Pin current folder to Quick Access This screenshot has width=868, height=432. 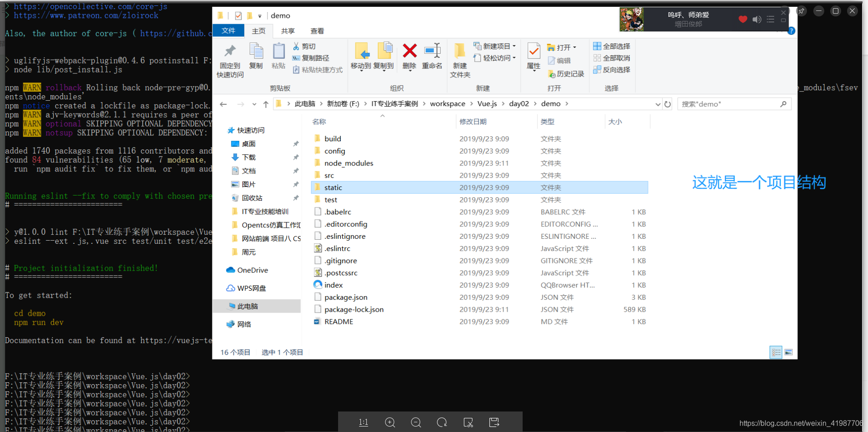tap(229, 60)
